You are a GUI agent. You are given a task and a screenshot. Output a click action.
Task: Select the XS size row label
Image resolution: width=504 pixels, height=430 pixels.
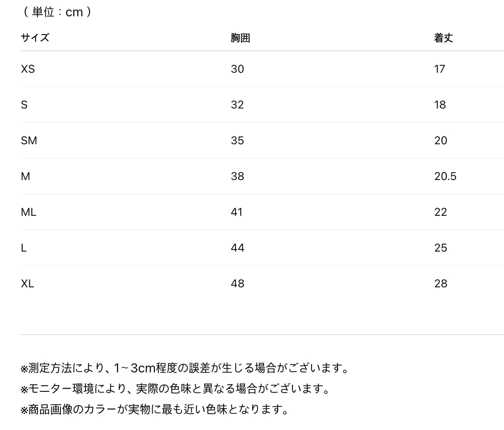click(28, 69)
